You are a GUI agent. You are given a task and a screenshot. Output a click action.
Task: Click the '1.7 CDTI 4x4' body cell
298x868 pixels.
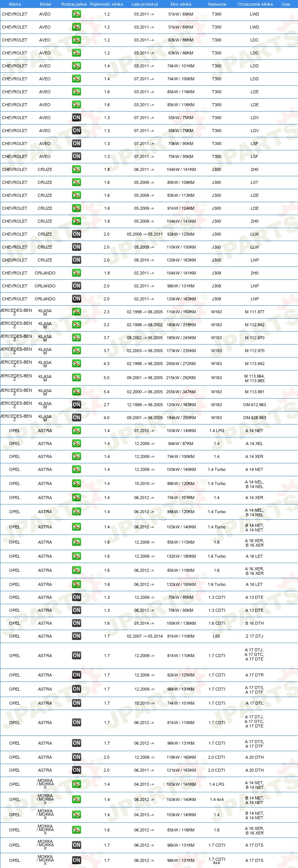217,860
